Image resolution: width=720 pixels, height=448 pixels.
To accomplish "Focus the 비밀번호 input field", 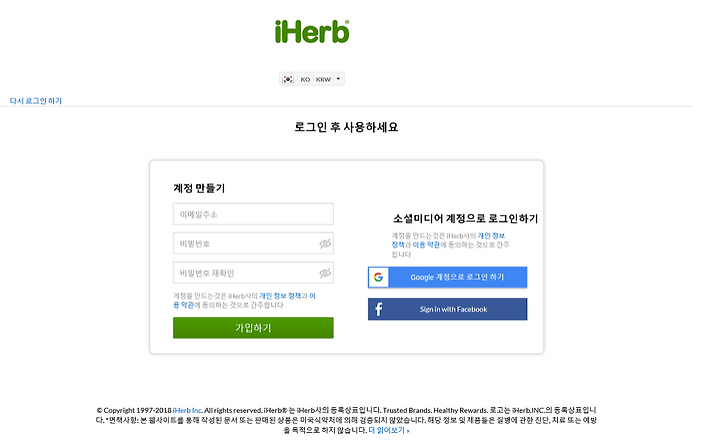I will click(x=253, y=244).
